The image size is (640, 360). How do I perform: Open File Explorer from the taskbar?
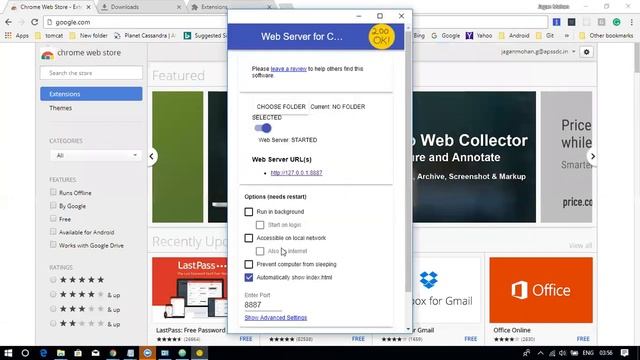(x=61, y=353)
